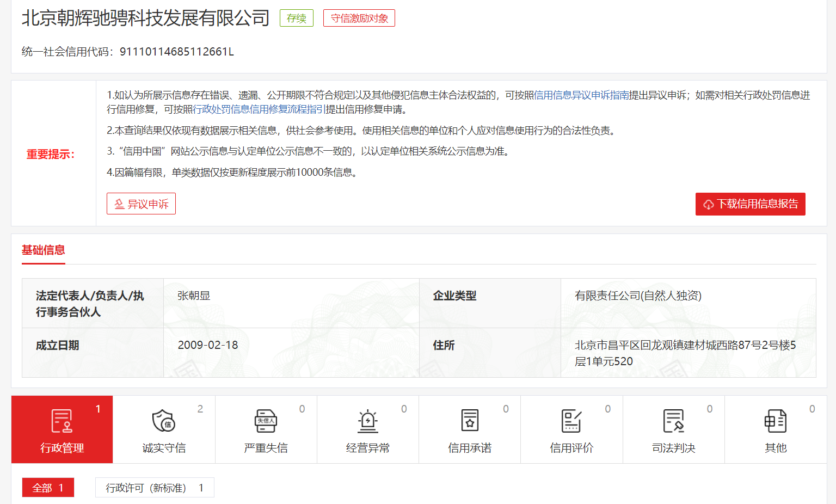Open the 司法判决 category icon
This screenshot has width=836, height=504.
click(x=674, y=421)
